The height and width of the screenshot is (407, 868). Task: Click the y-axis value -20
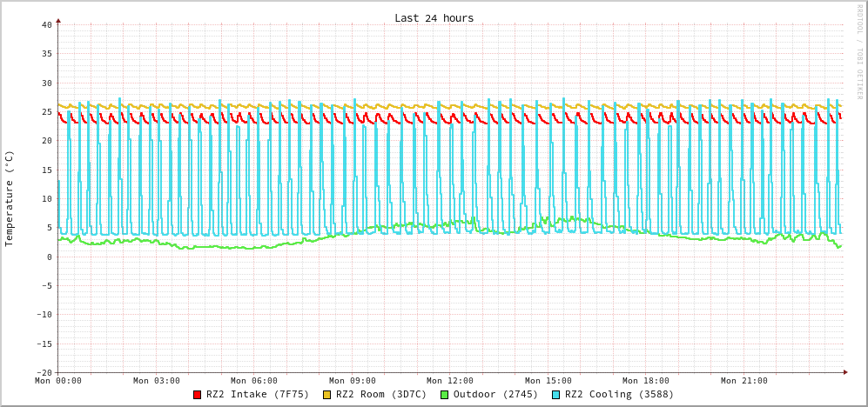click(44, 373)
